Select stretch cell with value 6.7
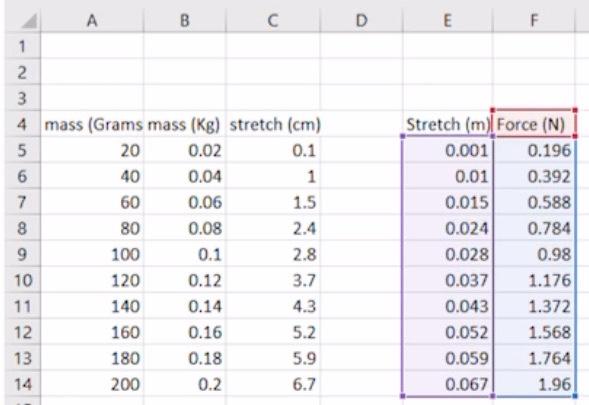Viewport: 589px width, 405px height. pyautogui.click(x=273, y=384)
